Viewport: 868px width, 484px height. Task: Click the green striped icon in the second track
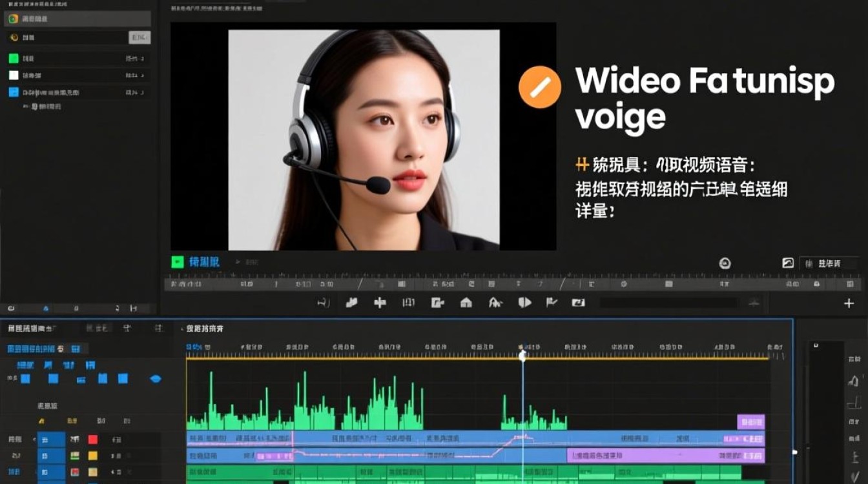pos(75,456)
